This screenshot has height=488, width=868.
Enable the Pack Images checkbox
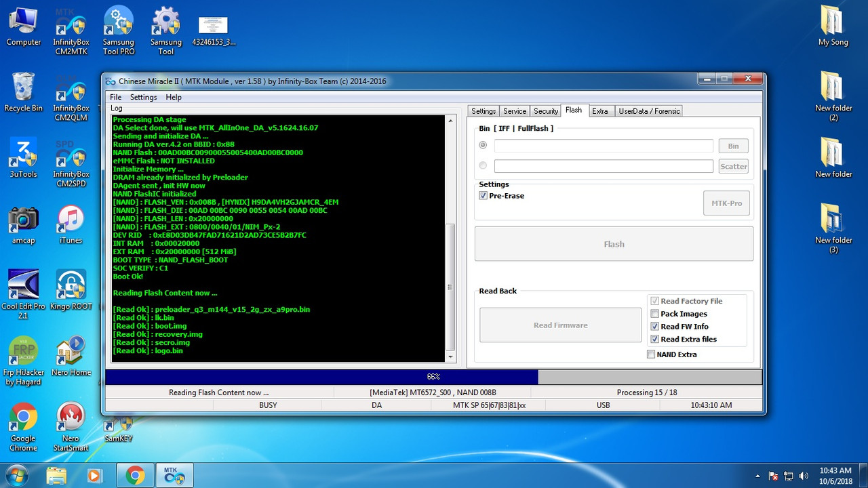[x=654, y=314]
